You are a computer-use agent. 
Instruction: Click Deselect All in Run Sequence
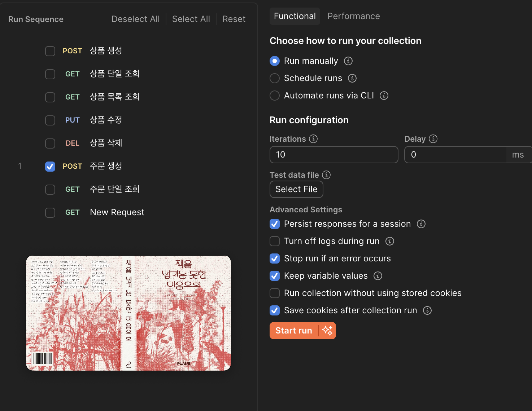coord(135,19)
